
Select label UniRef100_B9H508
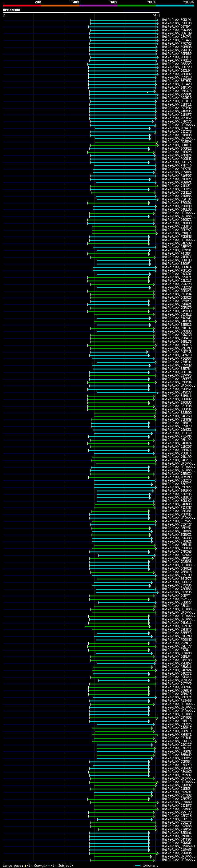177,47
